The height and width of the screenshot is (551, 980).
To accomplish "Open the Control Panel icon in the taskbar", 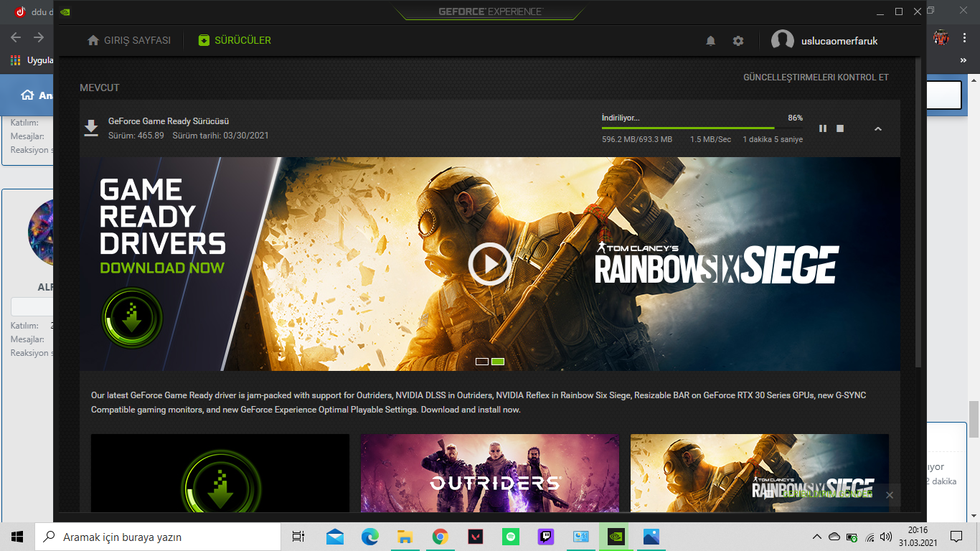I will pos(581,537).
